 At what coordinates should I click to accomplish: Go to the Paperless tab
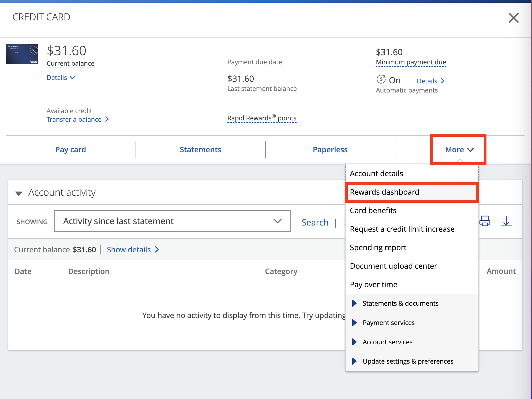(x=330, y=150)
